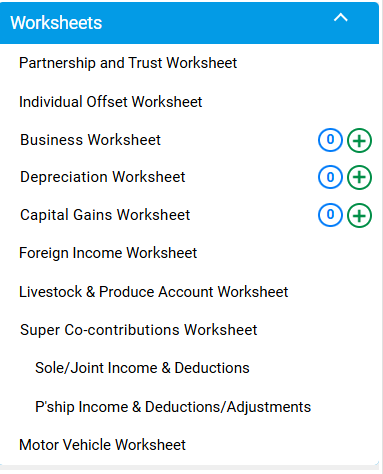Add a new Depreciation Worksheet

click(359, 177)
